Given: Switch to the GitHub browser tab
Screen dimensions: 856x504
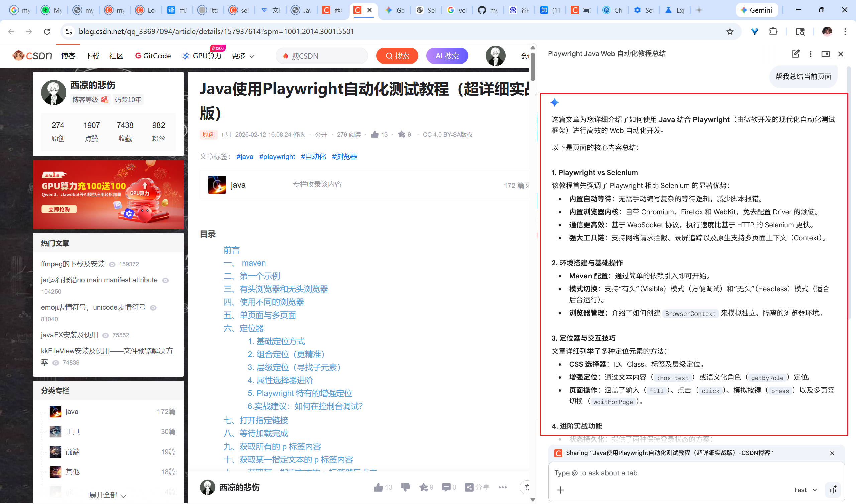Looking at the screenshot, I should coord(488,10).
